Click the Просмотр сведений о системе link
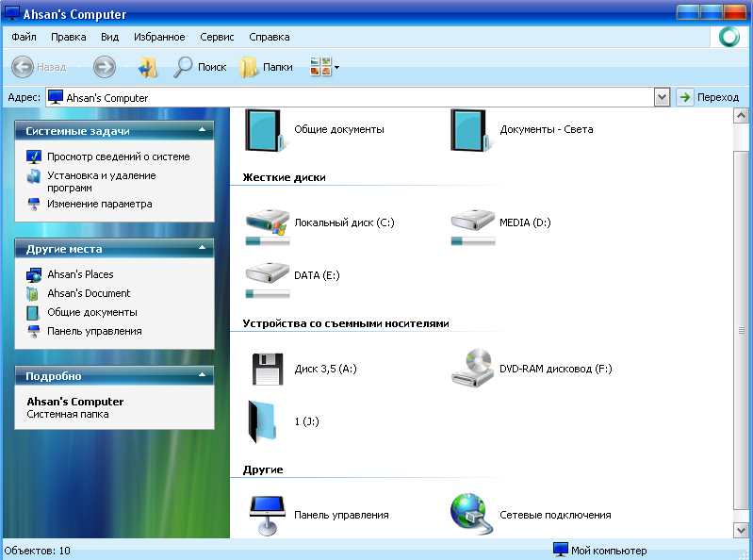Viewport: 753px width, 560px height. pos(118,156)
